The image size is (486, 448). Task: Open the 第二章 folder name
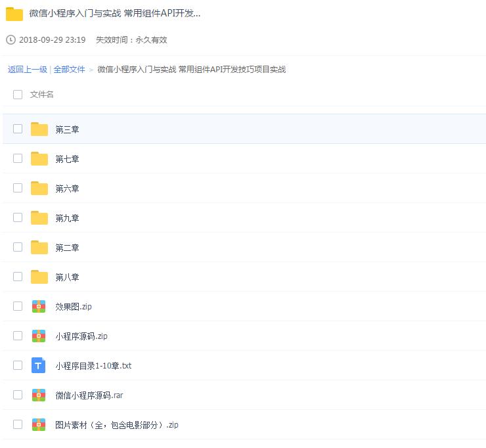point(67,248)
